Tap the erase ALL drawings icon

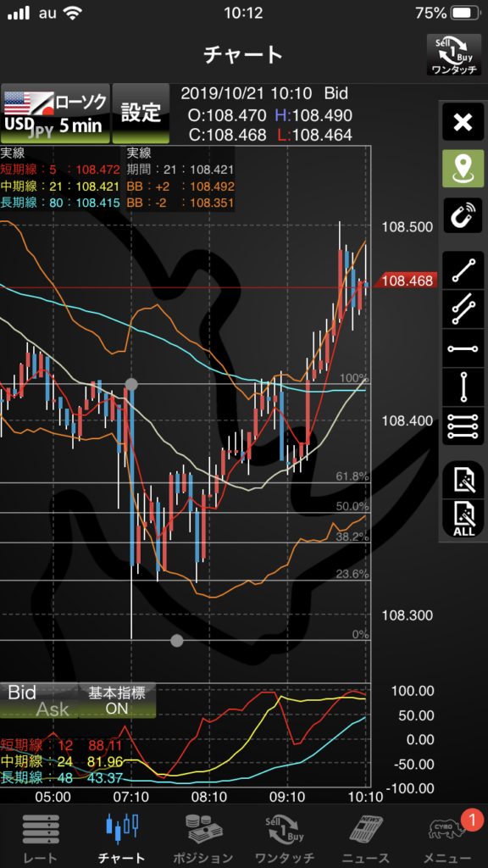(x=463, y=520)
